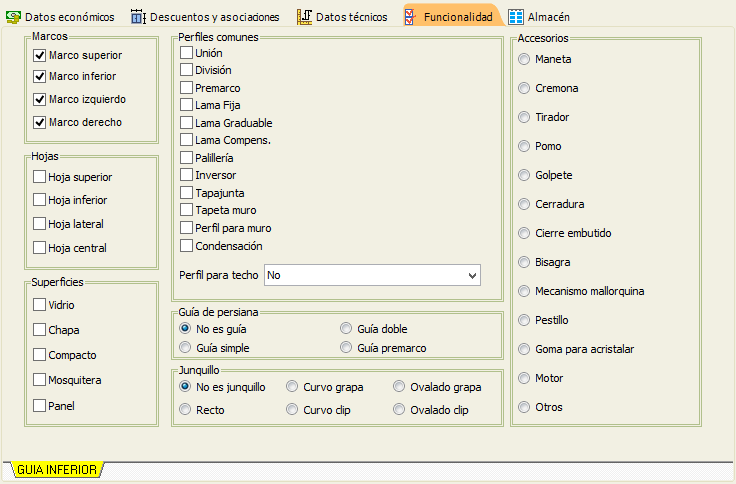Image resolution: width=736 pixels, height=484 pixels.
Task: Click the Datos técnicos ruler icon
Action: coord(304,17)
